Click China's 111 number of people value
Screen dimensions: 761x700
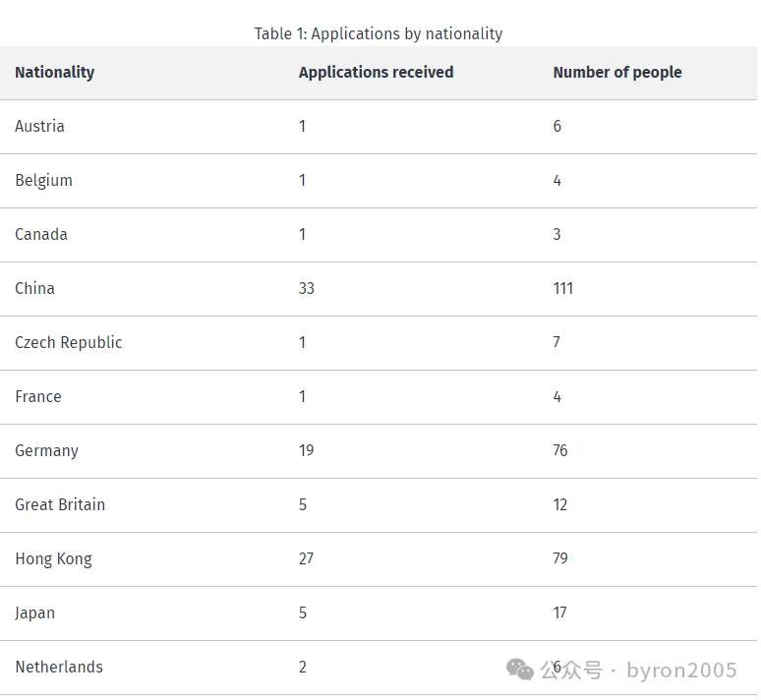562,288
